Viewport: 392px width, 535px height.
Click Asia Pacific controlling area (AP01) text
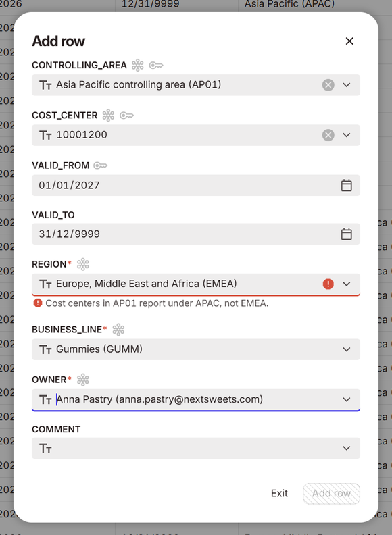(139, 84)
